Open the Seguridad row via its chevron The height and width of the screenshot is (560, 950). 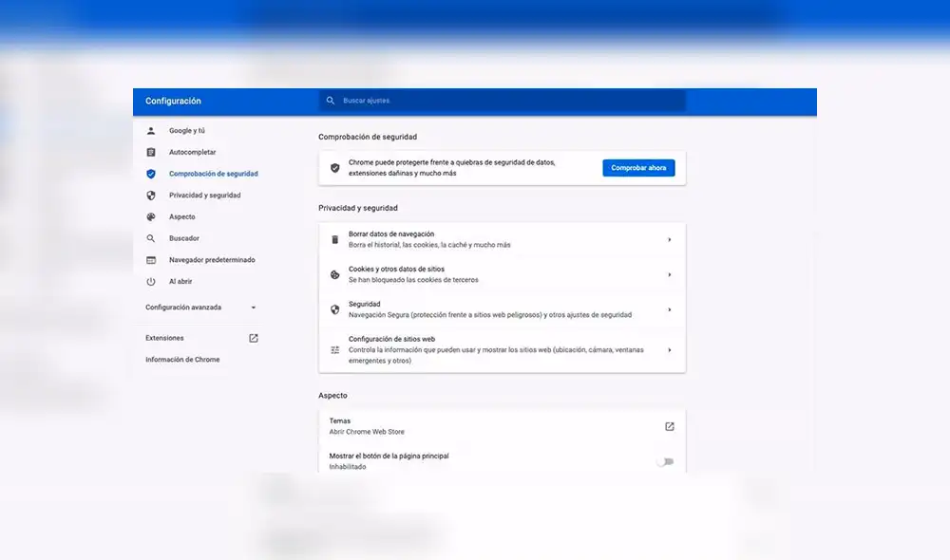[670, 309]
